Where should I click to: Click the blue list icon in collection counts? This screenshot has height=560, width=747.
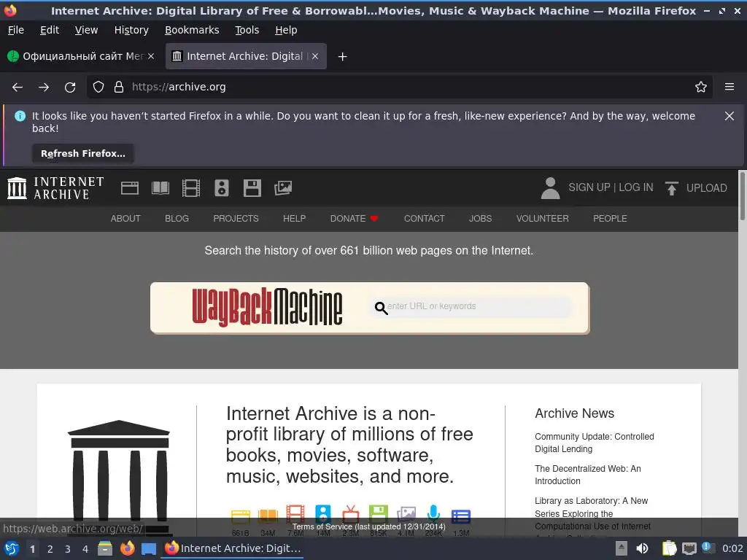(x=461, y=516)
